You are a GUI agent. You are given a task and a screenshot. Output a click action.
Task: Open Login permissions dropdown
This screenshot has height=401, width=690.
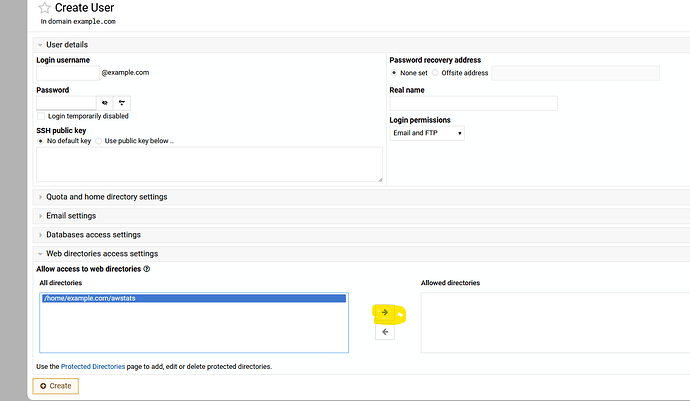click(x=427, y=133)
